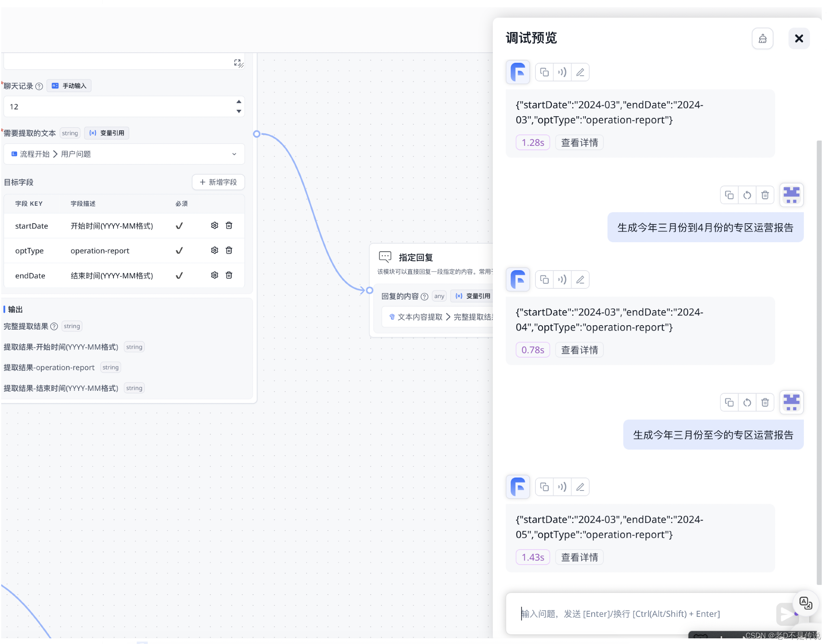Copy the 2024-05 bot reply
Screen dimensions: 827x644
(544, 487)
